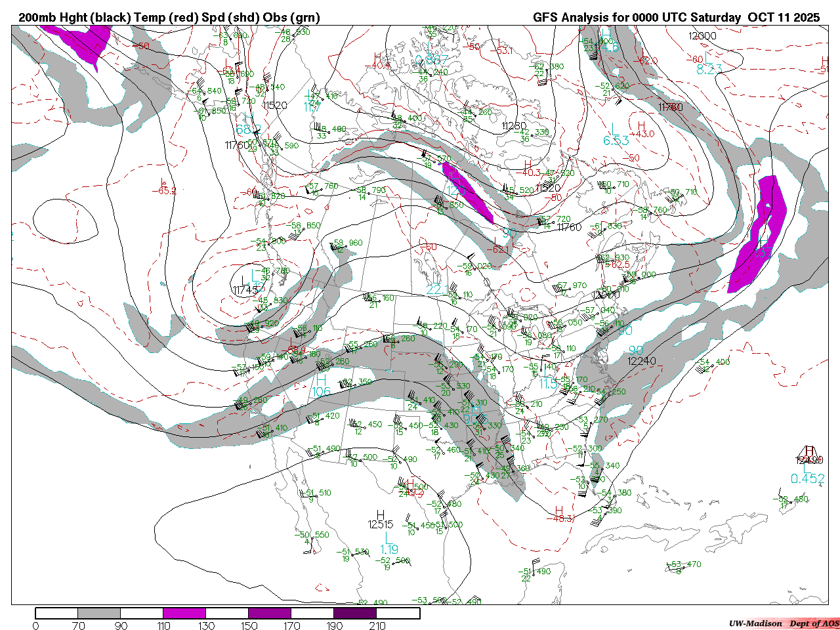The height and width of the screenshot is (630, 840).
Task: Click the cyan 106 H speed label
Action: pos(322,392)
